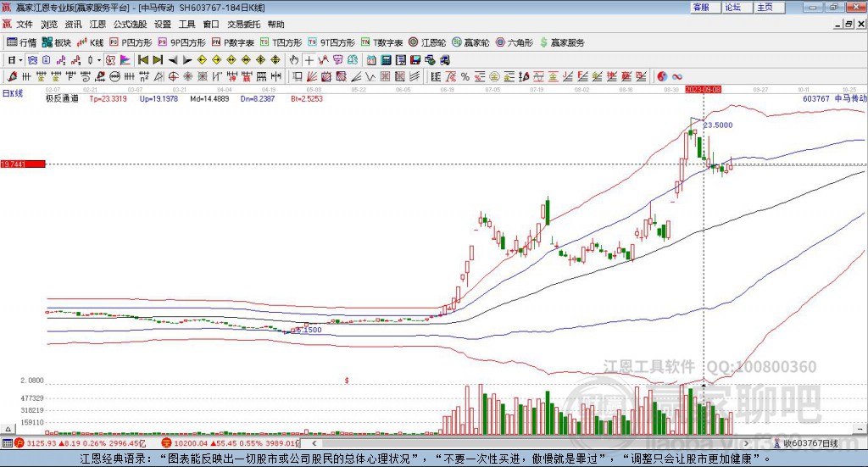Click the save floppy disk icon

pos(415,60)
